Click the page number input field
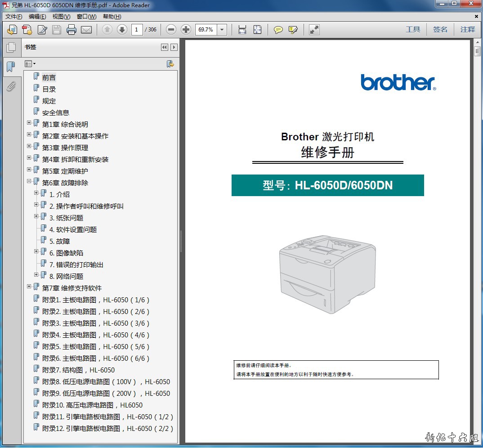 click(x=137, y=30)
